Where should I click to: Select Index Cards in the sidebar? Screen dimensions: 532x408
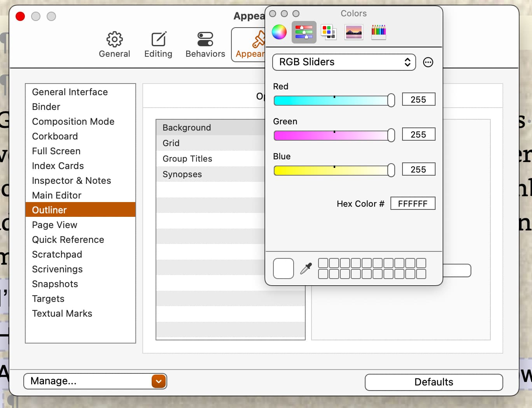point(80,166)
